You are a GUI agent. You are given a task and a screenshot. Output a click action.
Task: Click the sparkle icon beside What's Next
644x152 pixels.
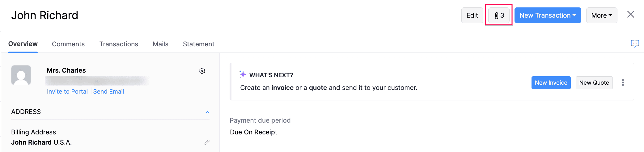pos(243,74)
